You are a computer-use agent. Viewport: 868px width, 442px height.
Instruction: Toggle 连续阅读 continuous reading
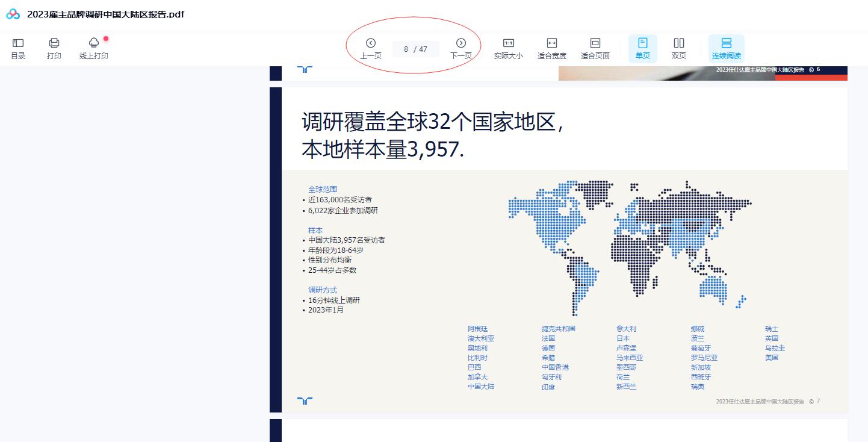726,48
